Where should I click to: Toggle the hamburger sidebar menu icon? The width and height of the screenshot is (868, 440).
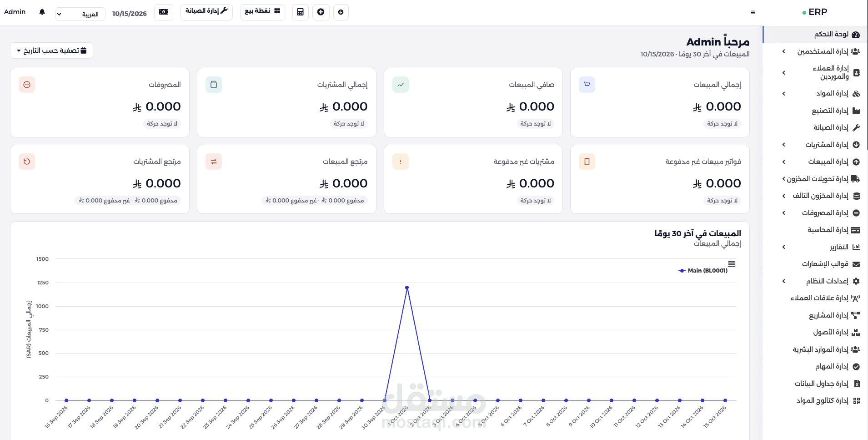pyautogui.click(x=753, y=12)
